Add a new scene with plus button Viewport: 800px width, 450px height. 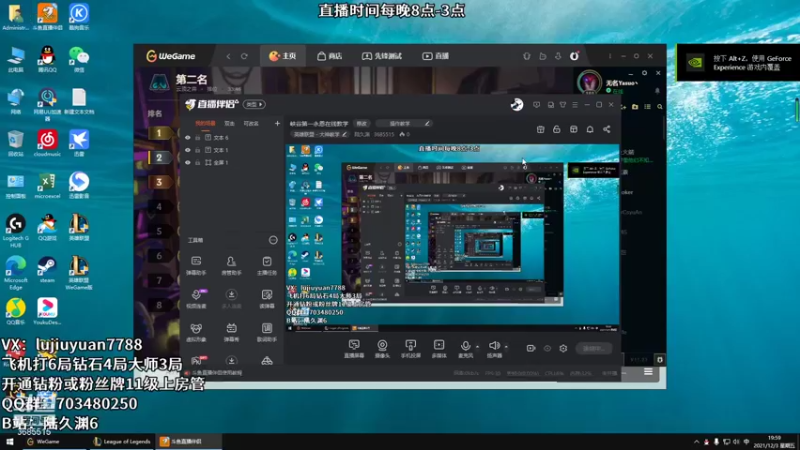(277, 123)
